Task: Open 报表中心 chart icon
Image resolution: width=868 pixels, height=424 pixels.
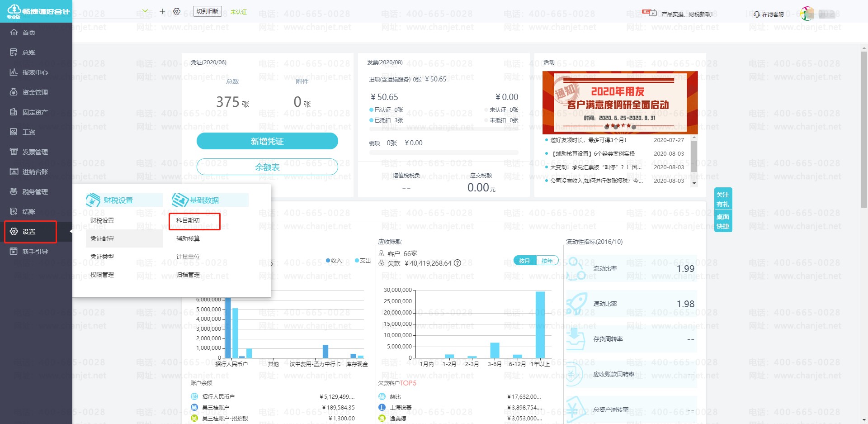Action: coord(14,72)
